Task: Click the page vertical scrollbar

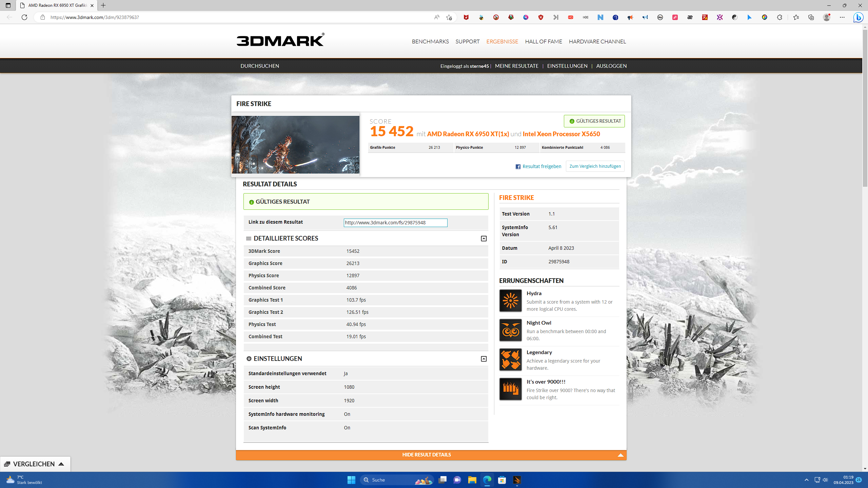Action: point(865,108)
